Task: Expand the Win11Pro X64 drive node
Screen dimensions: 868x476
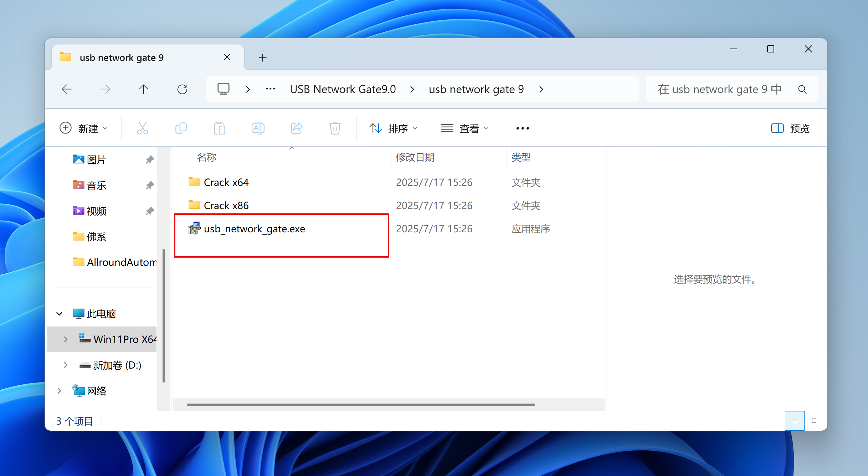Action: (66, 339)
